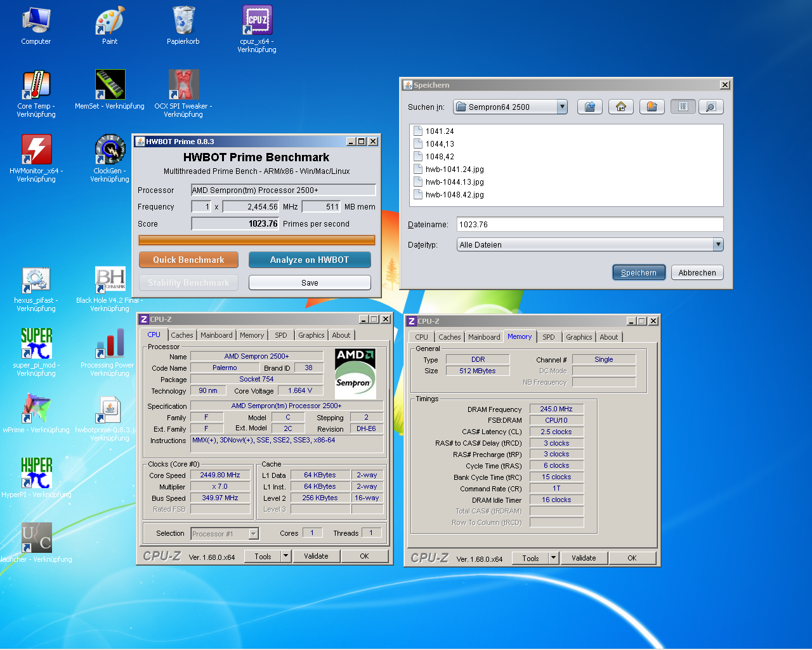812x650 pixels.
Task: Click the Quick Benchmark button
Action: 188,260
